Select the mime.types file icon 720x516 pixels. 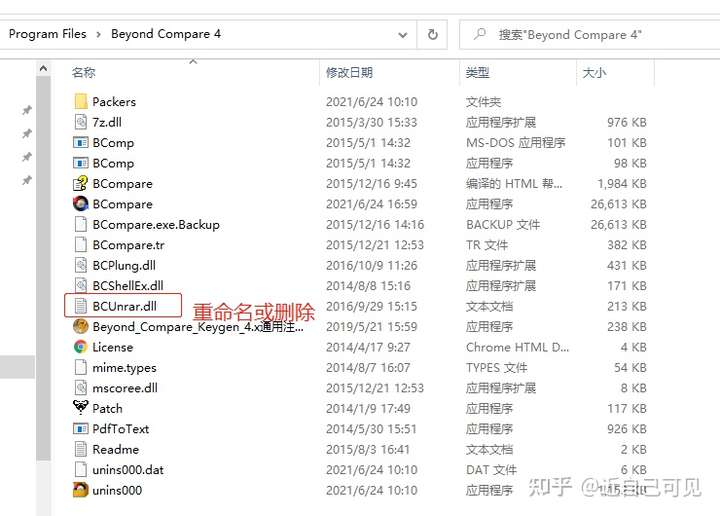click(x=80, y=367)
